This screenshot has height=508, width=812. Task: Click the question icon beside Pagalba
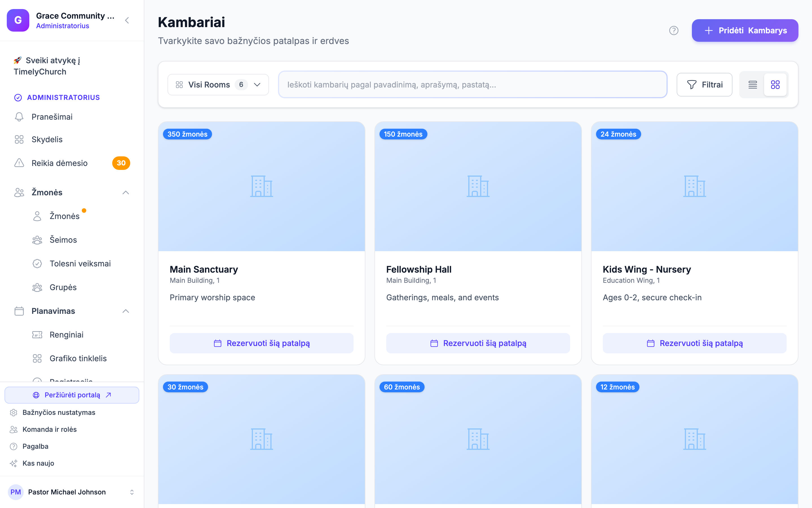[14, 446]
